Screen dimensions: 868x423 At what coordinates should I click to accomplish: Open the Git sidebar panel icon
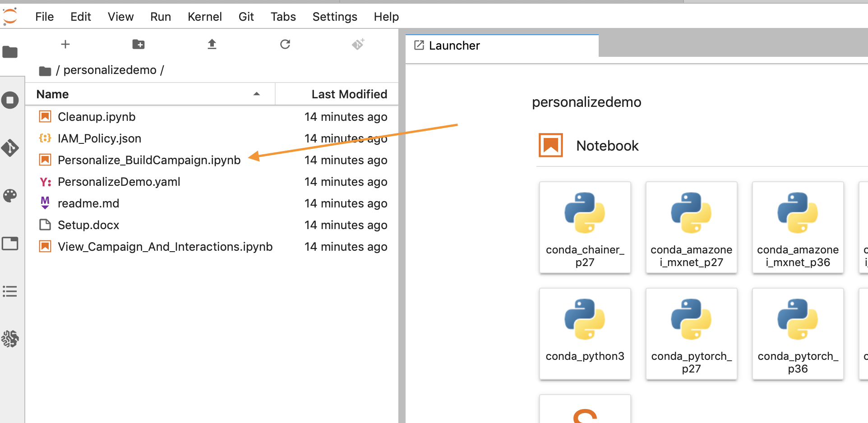(x=10, y=148)
